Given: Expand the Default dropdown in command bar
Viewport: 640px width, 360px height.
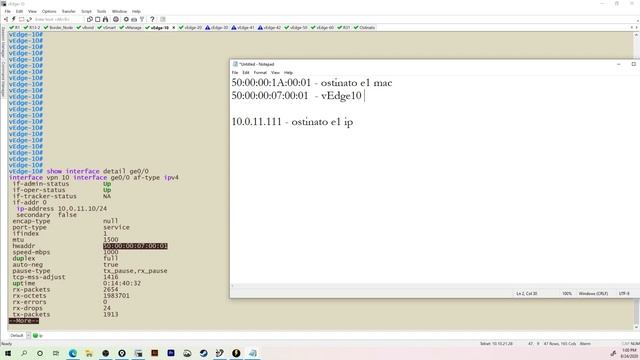Looking at the screenshot, I should coord(28,336).
